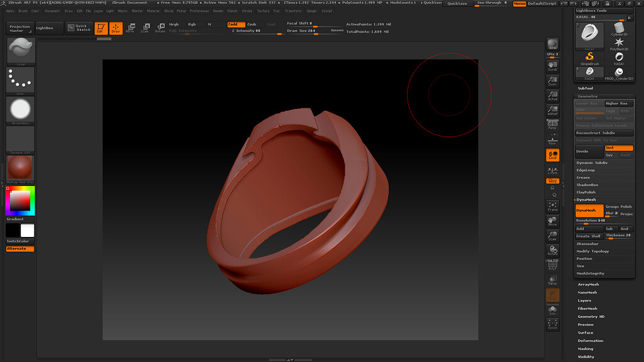Open the Preferences menu

[x=199, y=11]
